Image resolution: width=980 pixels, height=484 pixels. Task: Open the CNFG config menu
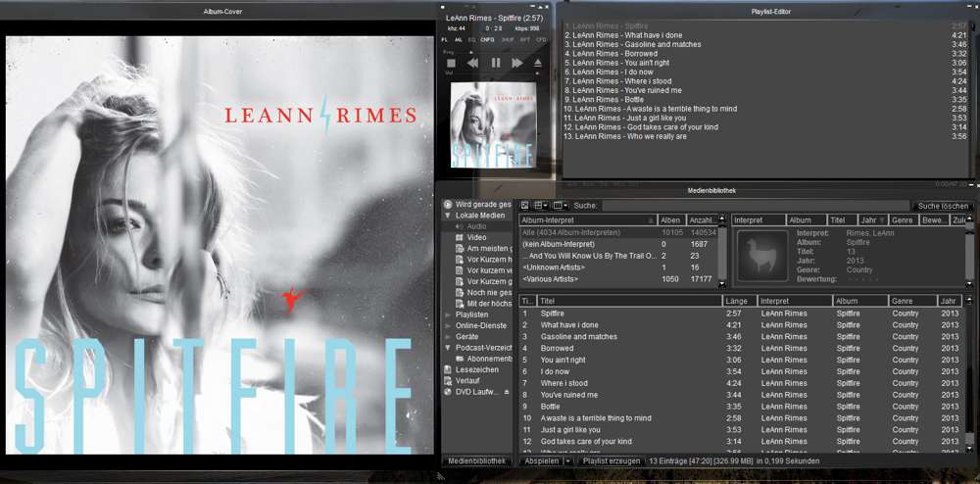pos(487,40)
